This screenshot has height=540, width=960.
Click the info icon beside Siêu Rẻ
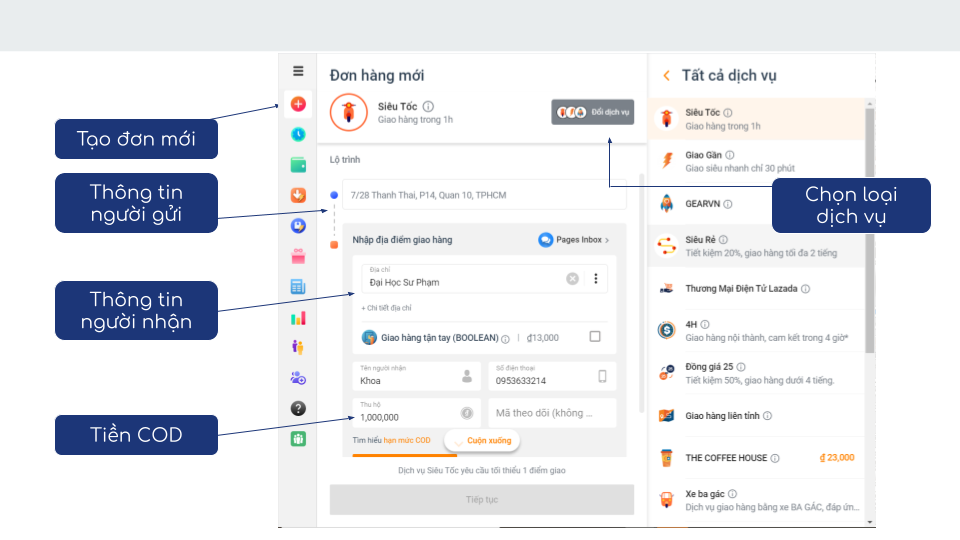coord(724,240)
